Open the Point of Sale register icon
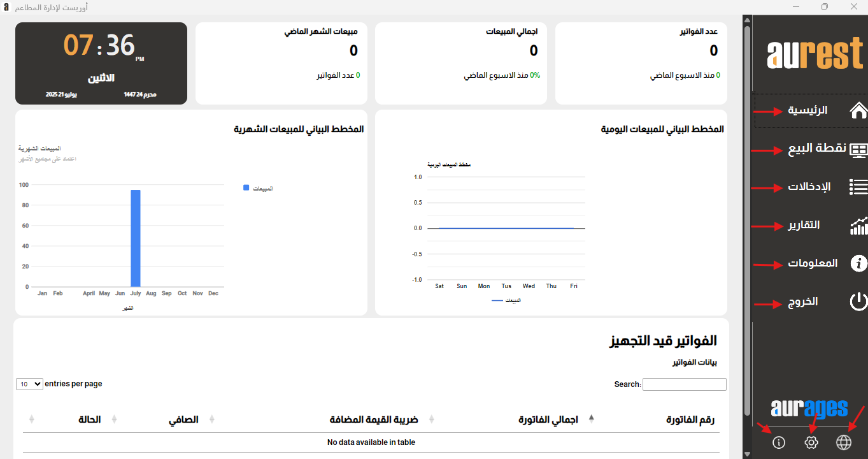 click(858, 150)
